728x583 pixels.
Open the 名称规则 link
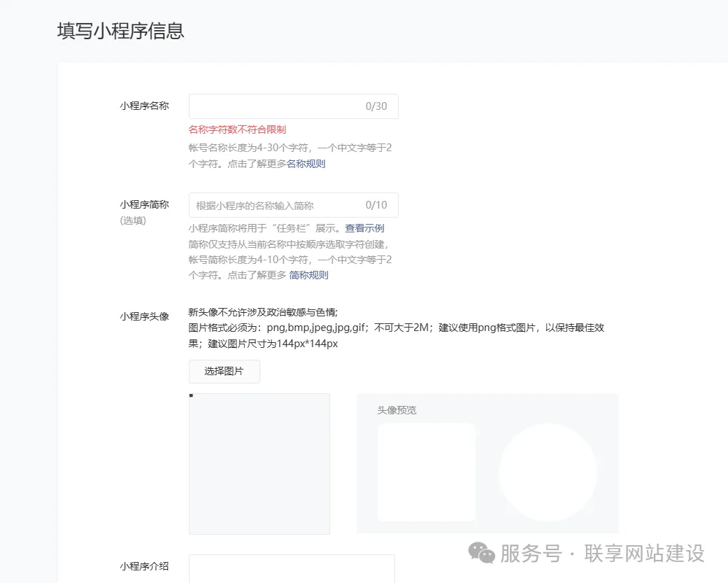click(x=306, y=163)
